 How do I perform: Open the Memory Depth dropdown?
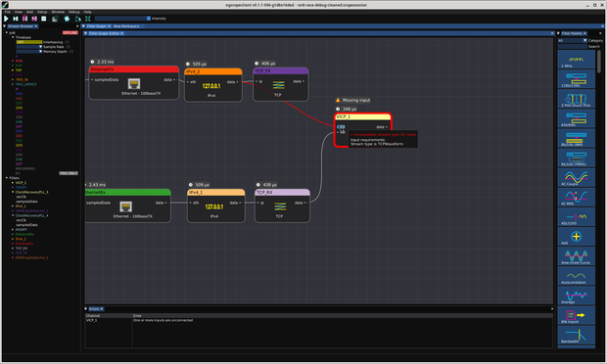click(29, 52)
